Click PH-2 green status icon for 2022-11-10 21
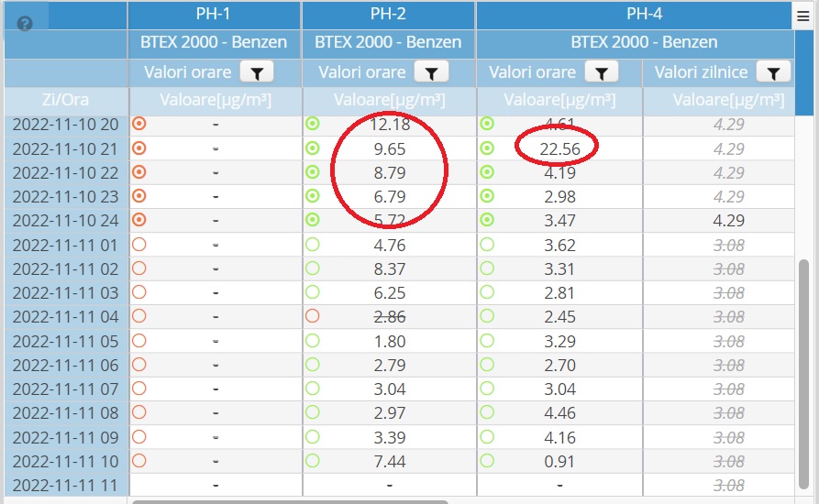 pyautogui.click(x=313, y=148)
